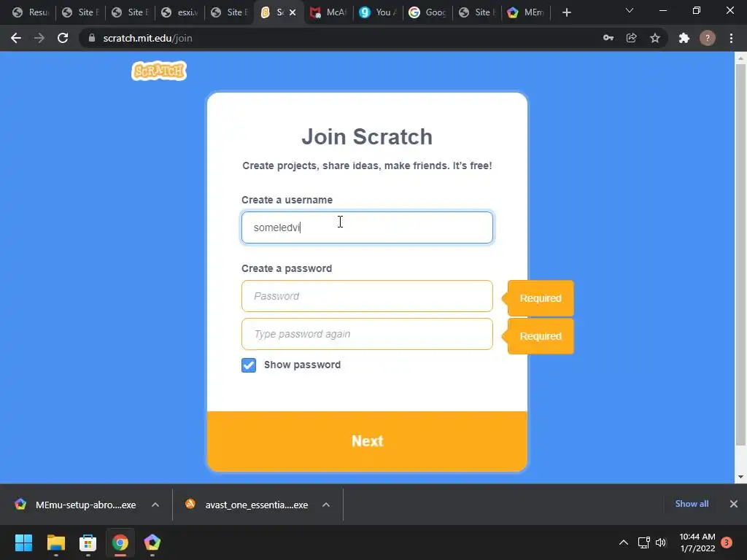Click the scrollbar up arrow

point(740,58)
